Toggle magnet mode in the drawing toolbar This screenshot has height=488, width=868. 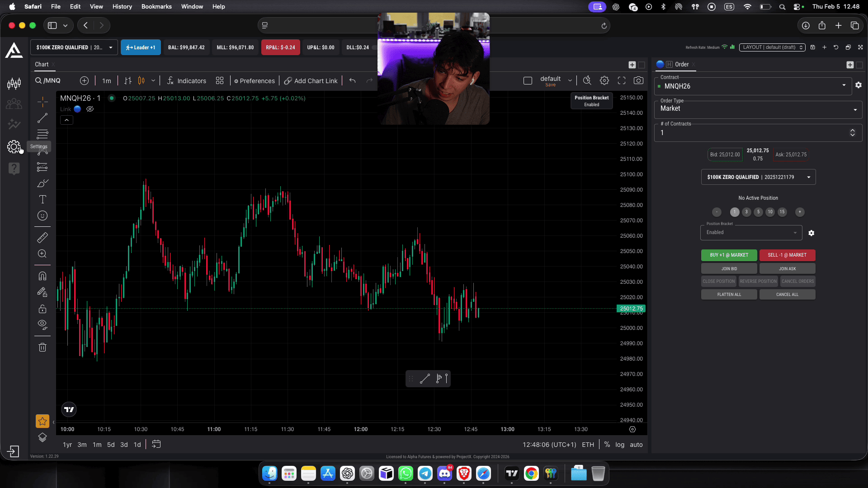[42, 276]
